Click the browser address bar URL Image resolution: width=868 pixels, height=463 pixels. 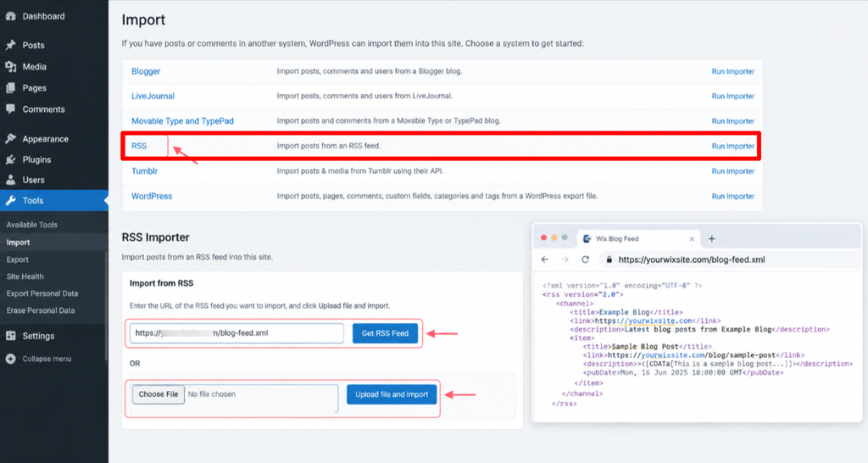point(692,259)
